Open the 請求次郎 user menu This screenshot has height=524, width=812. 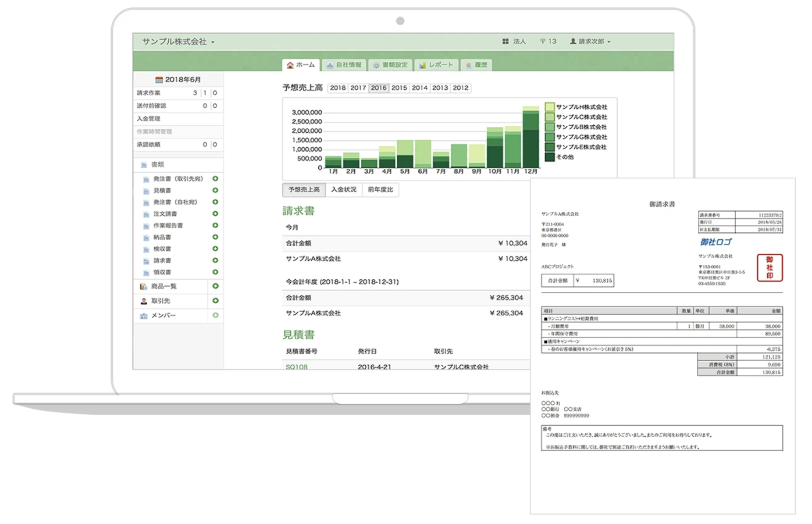pos(590,41)
